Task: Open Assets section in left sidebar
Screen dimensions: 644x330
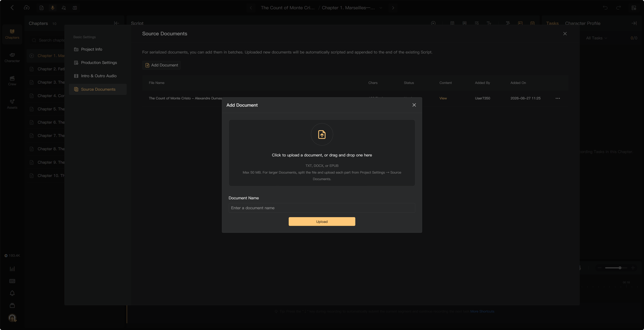Action: click(12, 104)
